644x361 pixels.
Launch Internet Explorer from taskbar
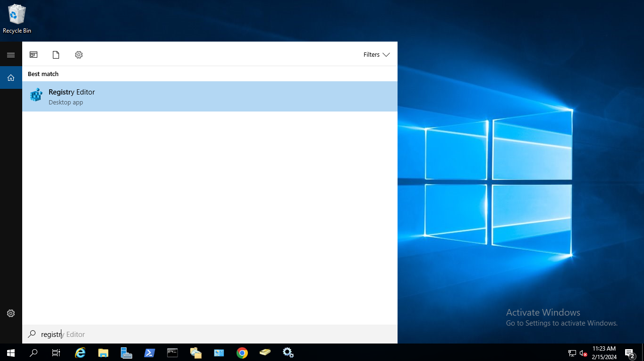pos(80,352)
